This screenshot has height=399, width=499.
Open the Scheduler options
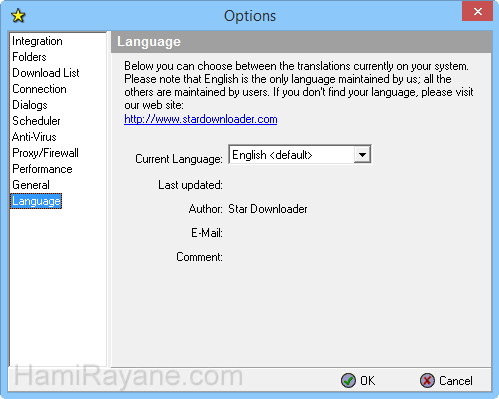coord(36,121)
